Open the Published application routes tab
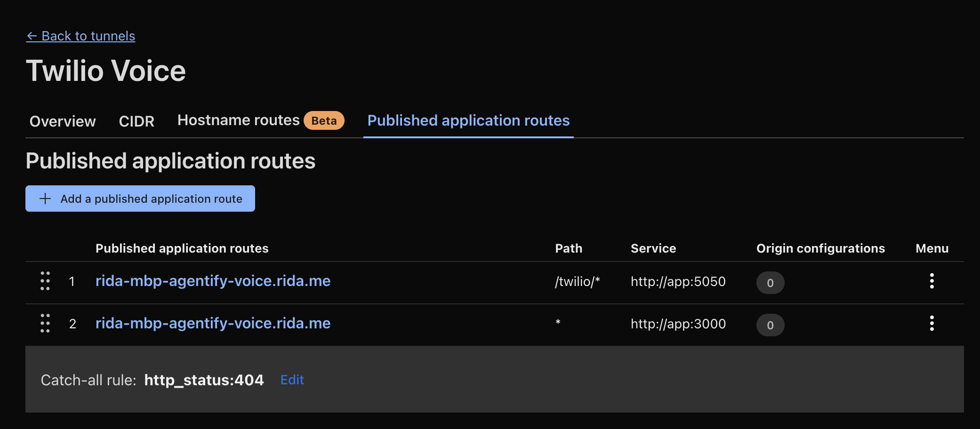This screenshot has width=980, height=429. 468,120
